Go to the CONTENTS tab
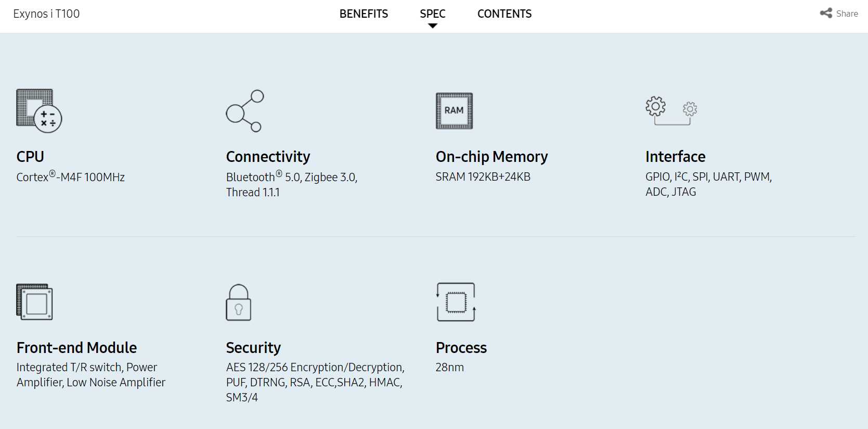The height and width of the screenshot is (429, 868). point(504,14)
